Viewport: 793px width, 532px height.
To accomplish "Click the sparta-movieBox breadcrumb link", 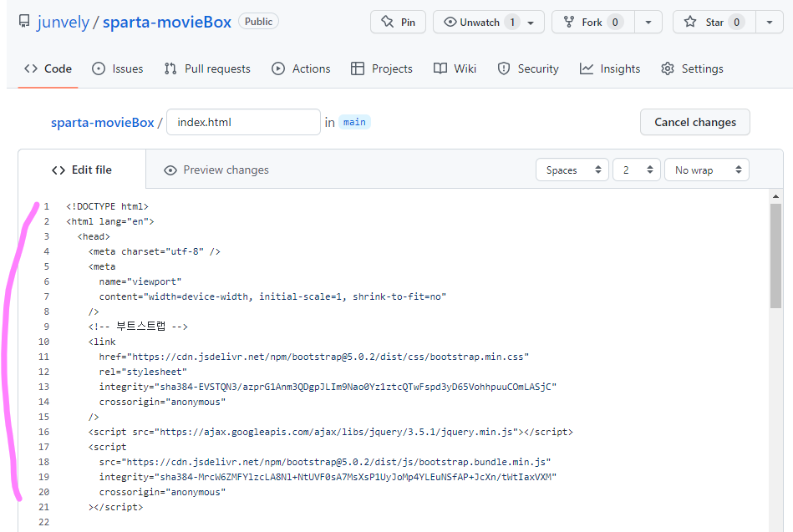I will (102, 123).
